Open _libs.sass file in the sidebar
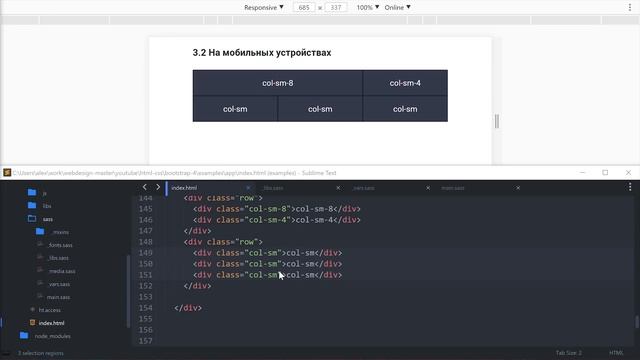This screenshot has height=360, width=640. coord(58,258)
